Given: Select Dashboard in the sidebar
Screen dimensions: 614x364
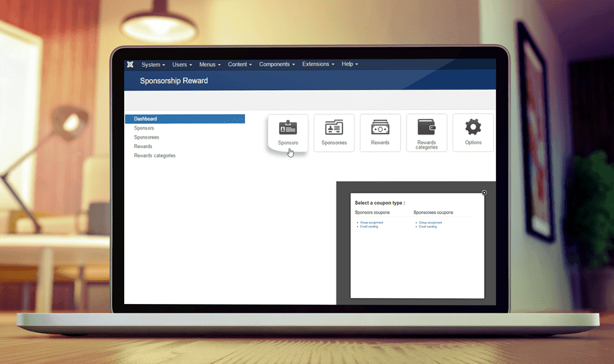Looking at the screenshot, I should (145, 119).
